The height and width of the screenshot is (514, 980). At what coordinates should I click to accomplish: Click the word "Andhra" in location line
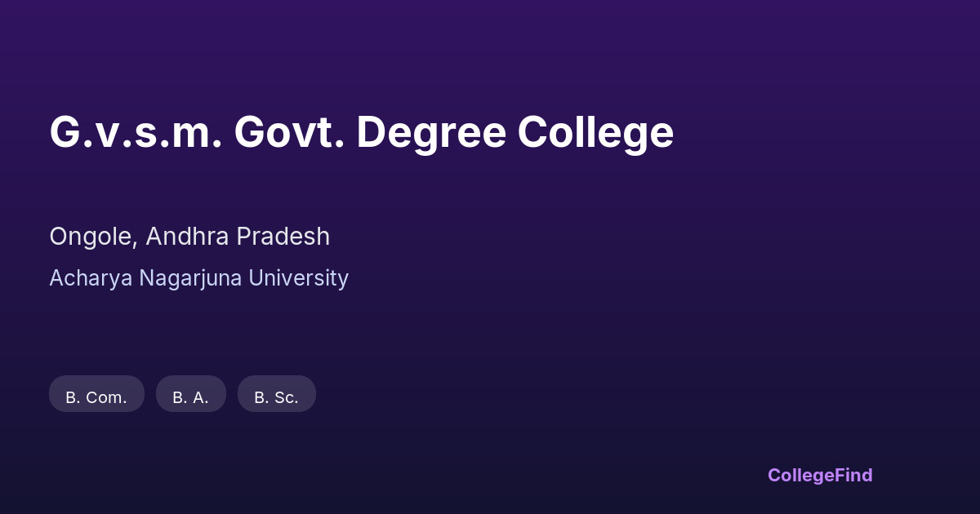(x=188, y=237)
